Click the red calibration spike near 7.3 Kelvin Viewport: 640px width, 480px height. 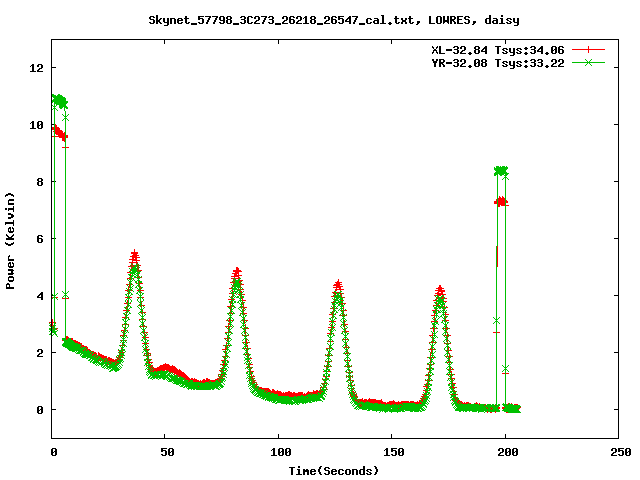click(x=501, y=202)
